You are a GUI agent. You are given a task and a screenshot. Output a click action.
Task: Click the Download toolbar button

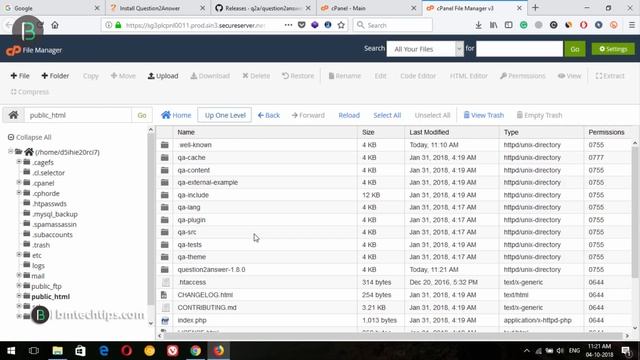click(210, 76)
